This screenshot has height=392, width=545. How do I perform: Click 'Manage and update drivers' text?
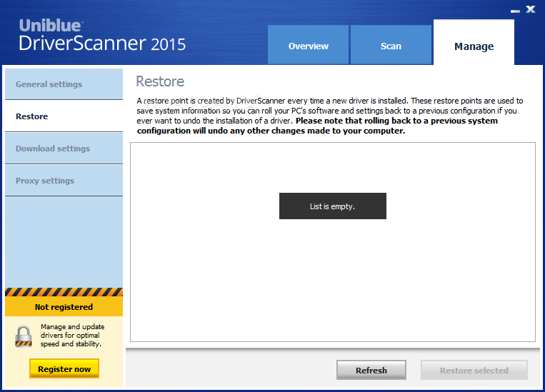72,336
